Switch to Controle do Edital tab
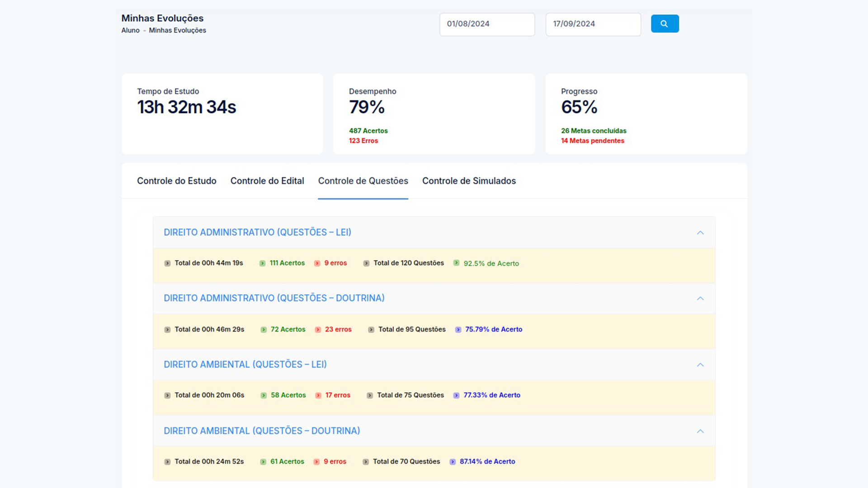Image resolution: width=868 pixels, height=488 pixels. [267, 181]
